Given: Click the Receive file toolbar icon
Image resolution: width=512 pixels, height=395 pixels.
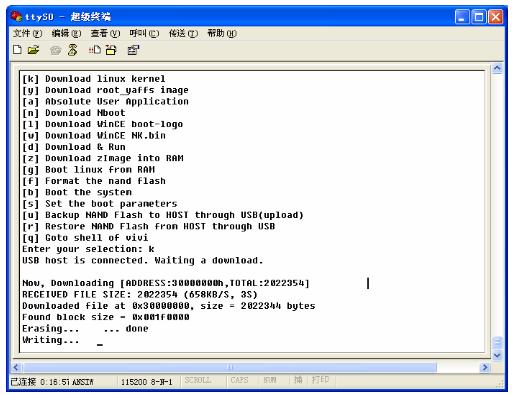Looking at the screenshot, I should [111, 50].
